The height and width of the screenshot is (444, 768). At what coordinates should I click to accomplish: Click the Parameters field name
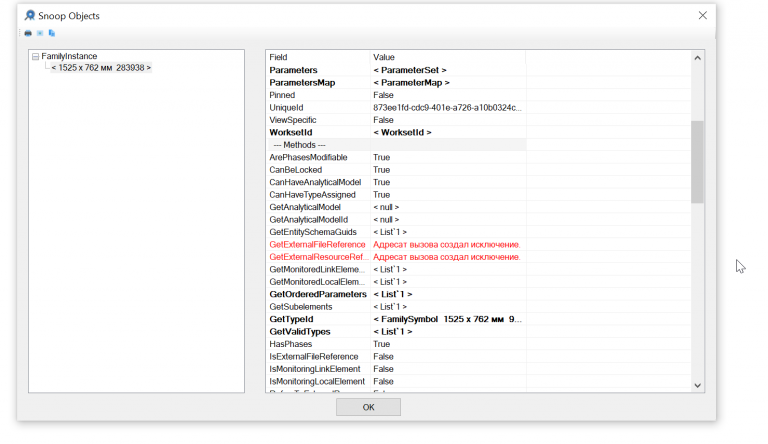point(293,70)
